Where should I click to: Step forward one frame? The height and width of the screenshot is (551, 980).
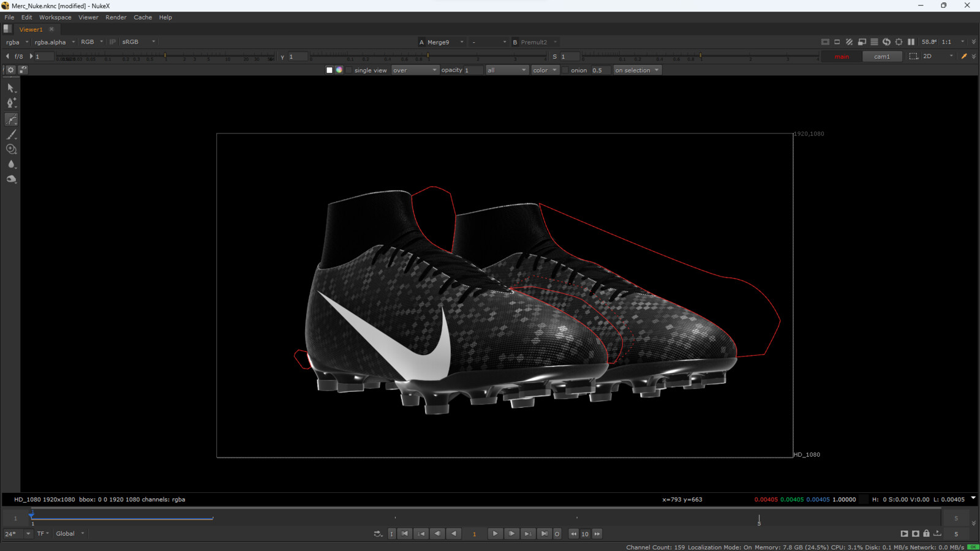point(512,534)
